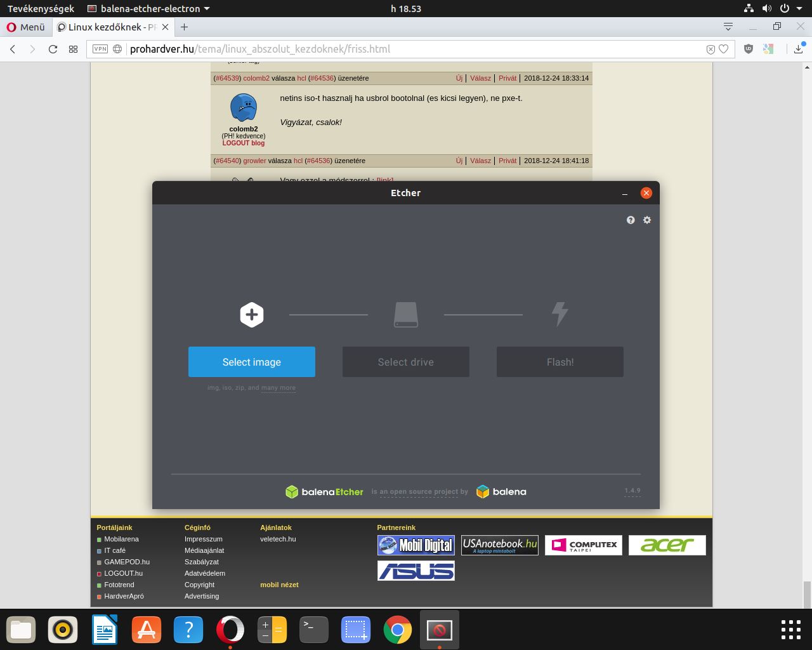Open the 'many more' supported formats link

(x=278, y=388)
